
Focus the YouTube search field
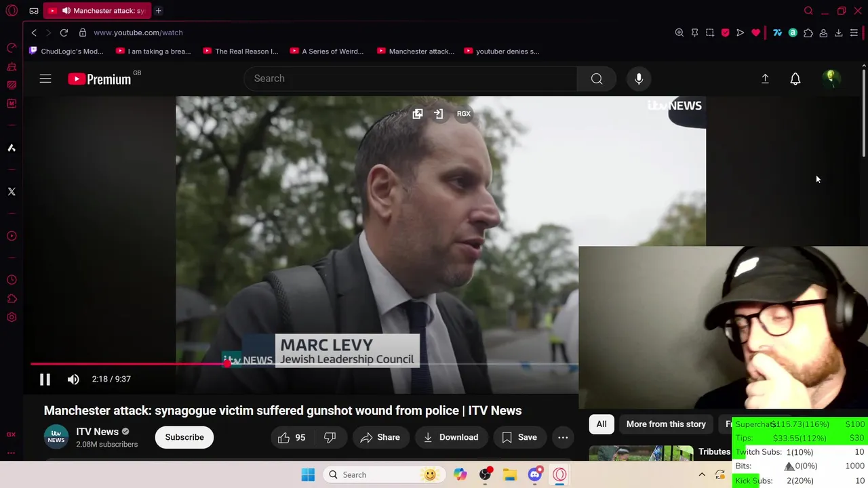[x=410, y=79]
